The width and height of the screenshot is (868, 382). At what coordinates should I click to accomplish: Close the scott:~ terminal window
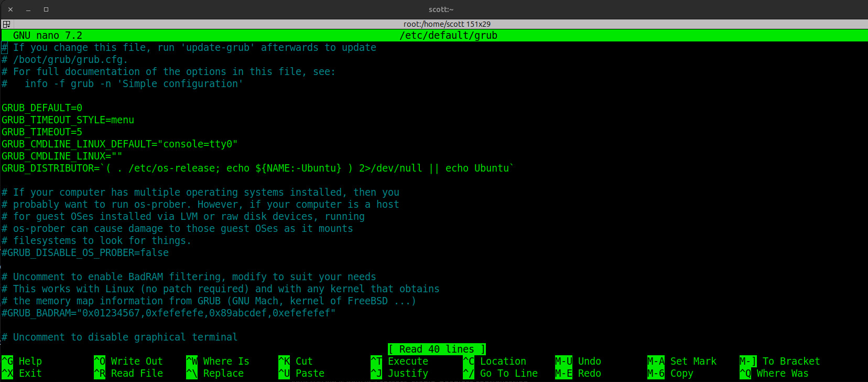(x=10, y=9)
